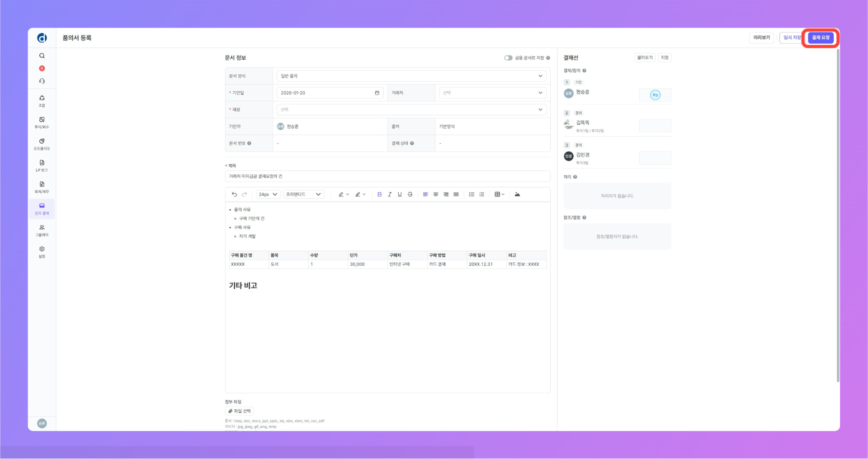Click the undo icon in editor toolbar
The width and height of the screenshot is (868, 459).
coord(234,194)
